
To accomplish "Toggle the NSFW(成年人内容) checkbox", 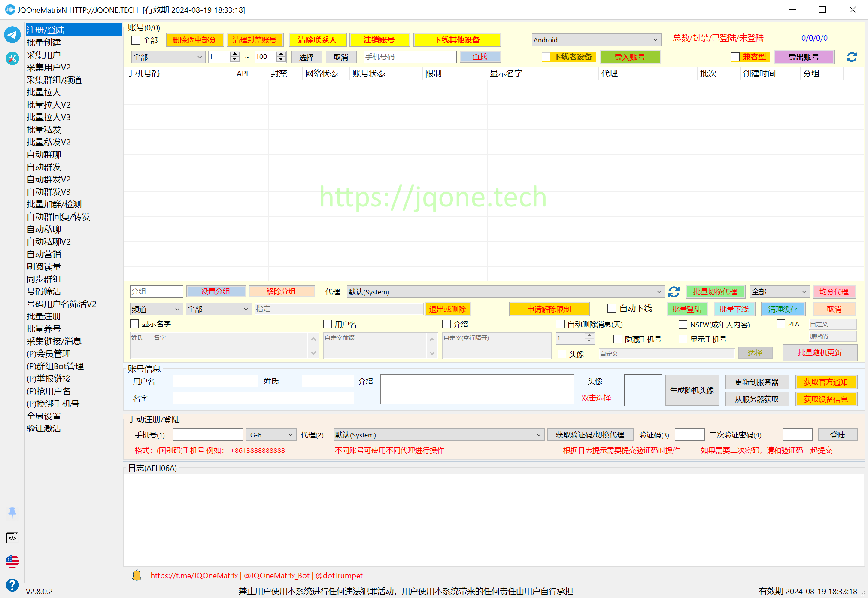I will coord(683,325).
